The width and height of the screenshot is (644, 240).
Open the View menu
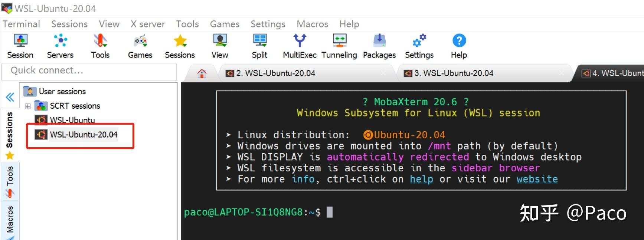109,24
